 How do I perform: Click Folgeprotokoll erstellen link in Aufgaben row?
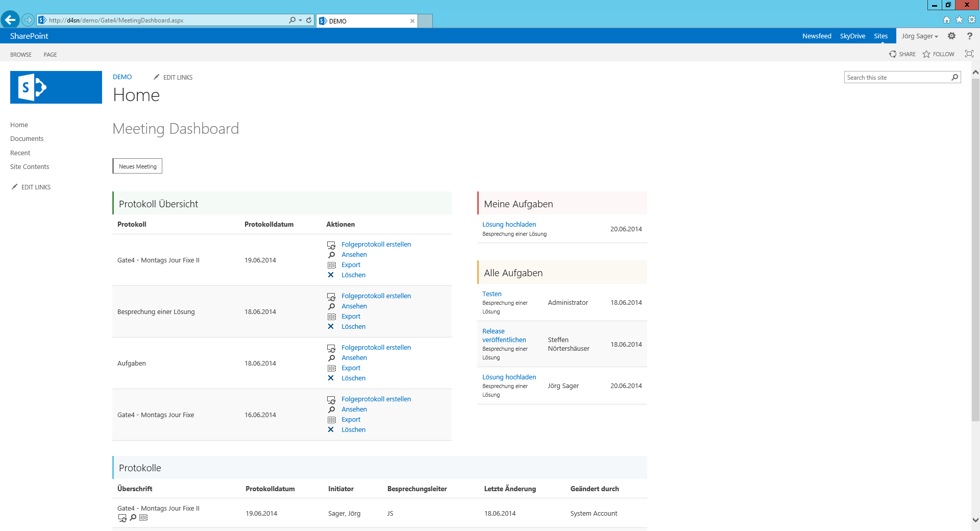[376, 347]
